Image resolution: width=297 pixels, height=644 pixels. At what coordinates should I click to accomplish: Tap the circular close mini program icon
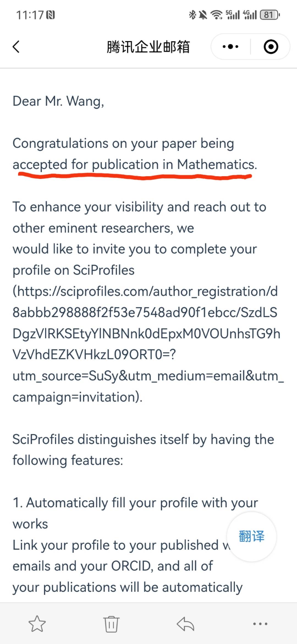coord(271,47)
